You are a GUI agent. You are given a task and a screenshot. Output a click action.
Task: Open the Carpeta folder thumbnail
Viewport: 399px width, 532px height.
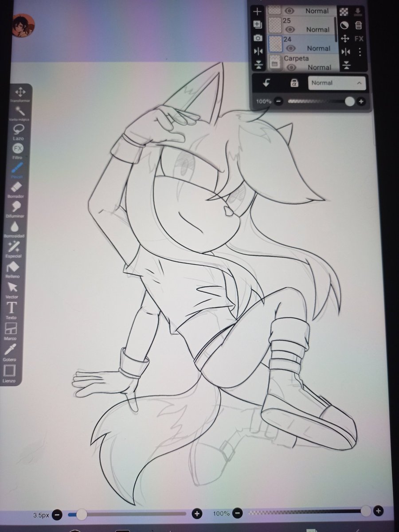(275, 63)
